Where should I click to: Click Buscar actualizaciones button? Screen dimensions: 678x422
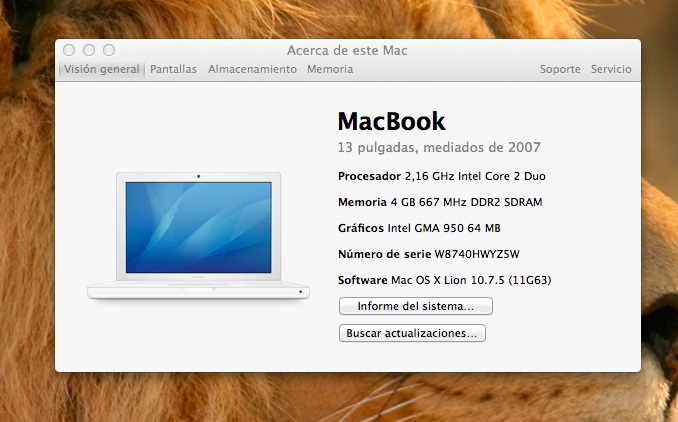(412, 333)
